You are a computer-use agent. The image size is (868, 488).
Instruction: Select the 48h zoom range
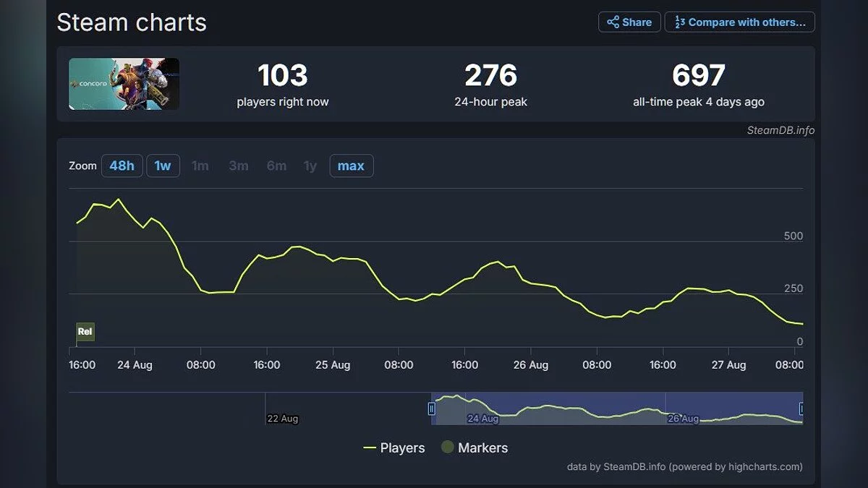122,166
